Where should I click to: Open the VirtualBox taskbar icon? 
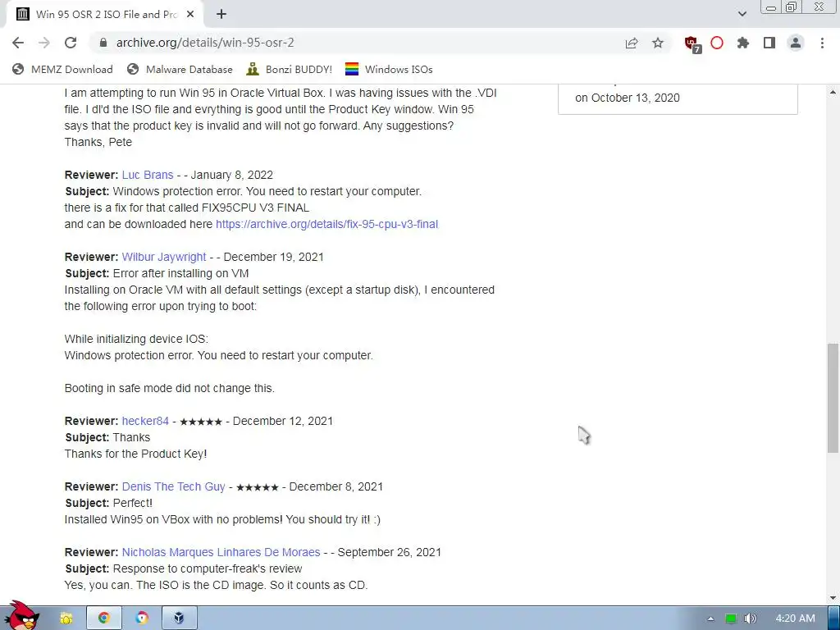click(180, 619)
